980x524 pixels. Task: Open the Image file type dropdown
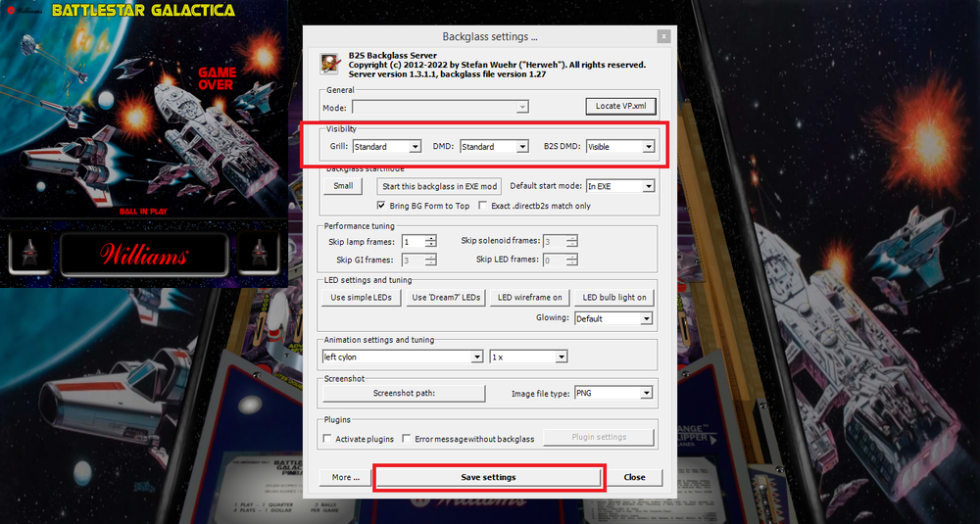tap(613, 393)
